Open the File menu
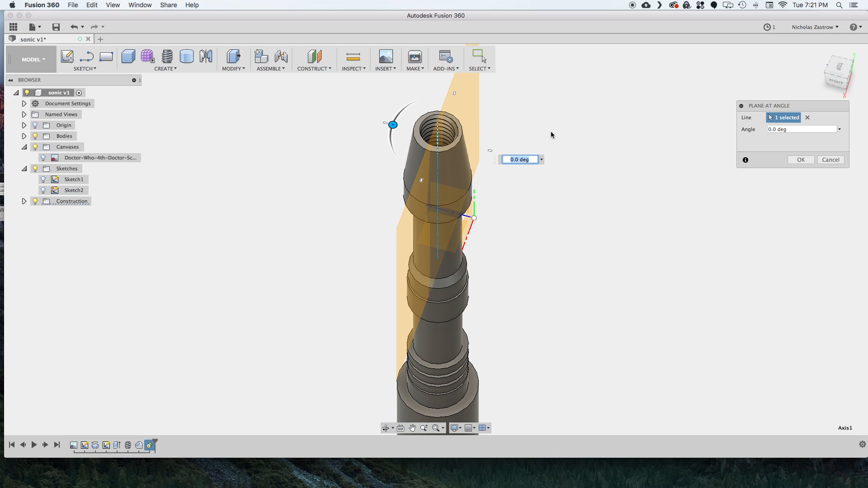This screenshot has width=868, height=488. [x=73, y=5]
